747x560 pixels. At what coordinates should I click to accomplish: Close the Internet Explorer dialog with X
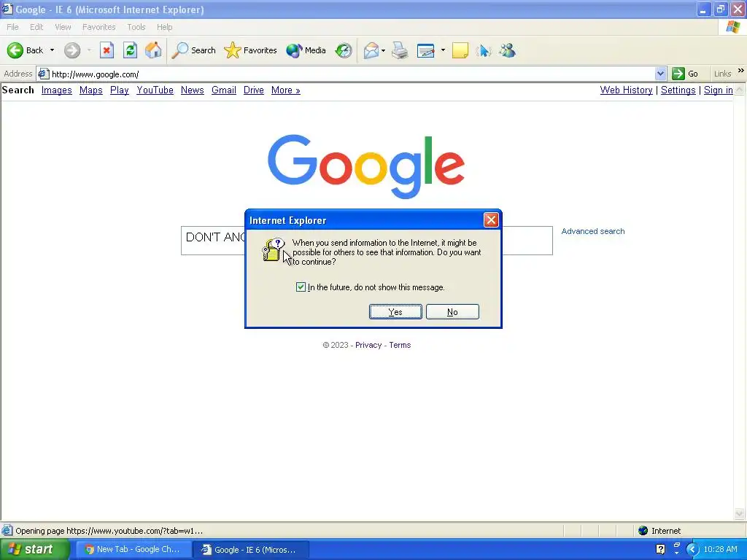pos(491,219)
